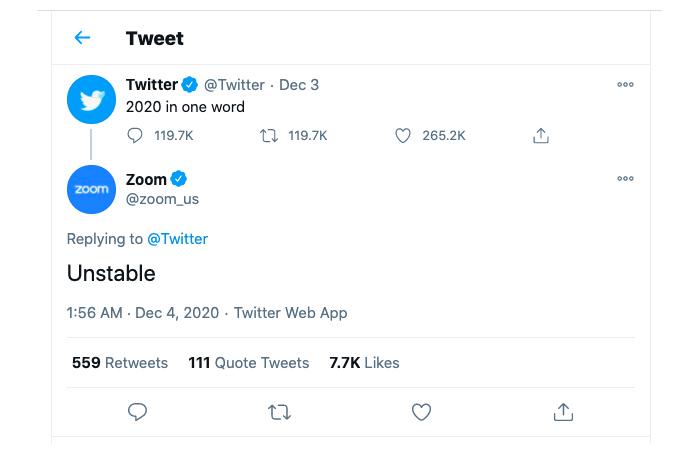This screenshot has width=700, height=450.
Task: Share Twitter's original tweet
Action: coord(541,135)
